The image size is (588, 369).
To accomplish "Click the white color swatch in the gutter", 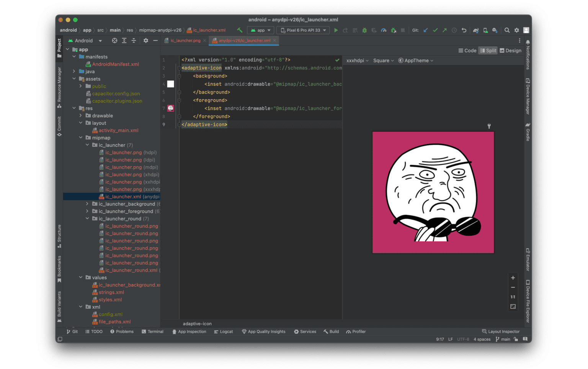I will coord(171,84).
